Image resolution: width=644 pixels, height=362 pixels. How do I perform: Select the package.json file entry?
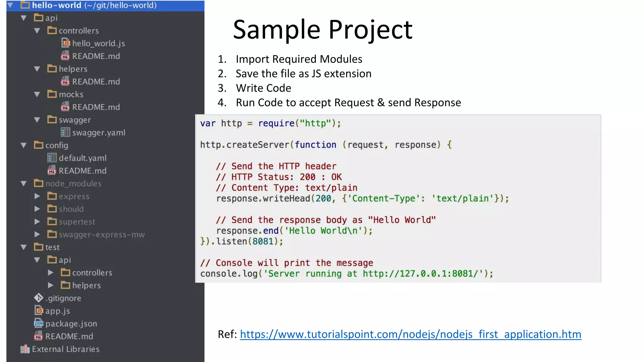(x=71, y=324)
